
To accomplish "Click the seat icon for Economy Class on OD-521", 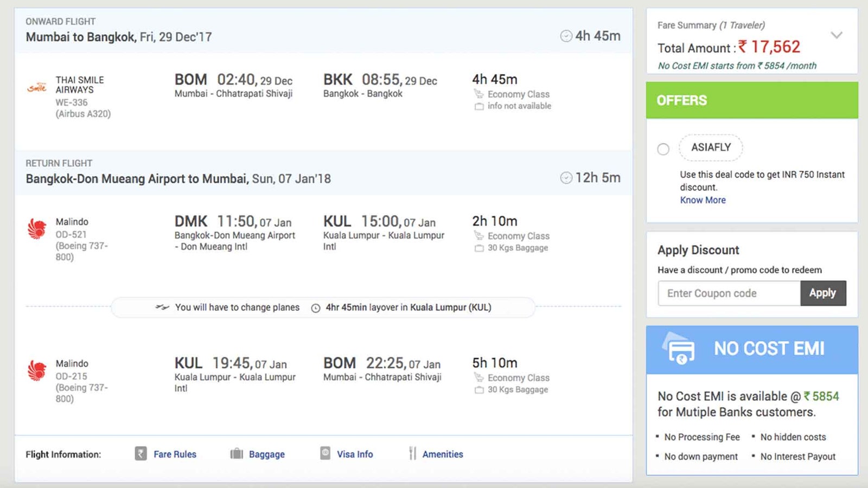I will [x=478, y=236].
